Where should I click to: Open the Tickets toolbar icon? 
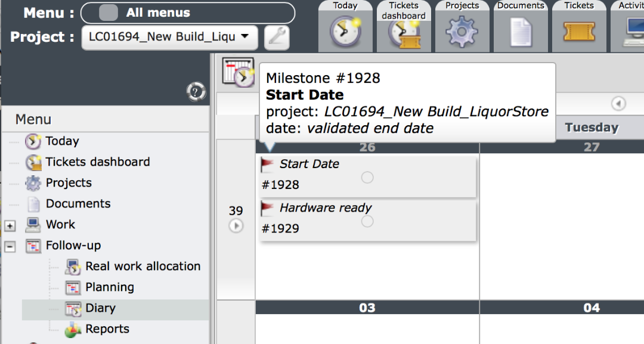tap(579, 32)
